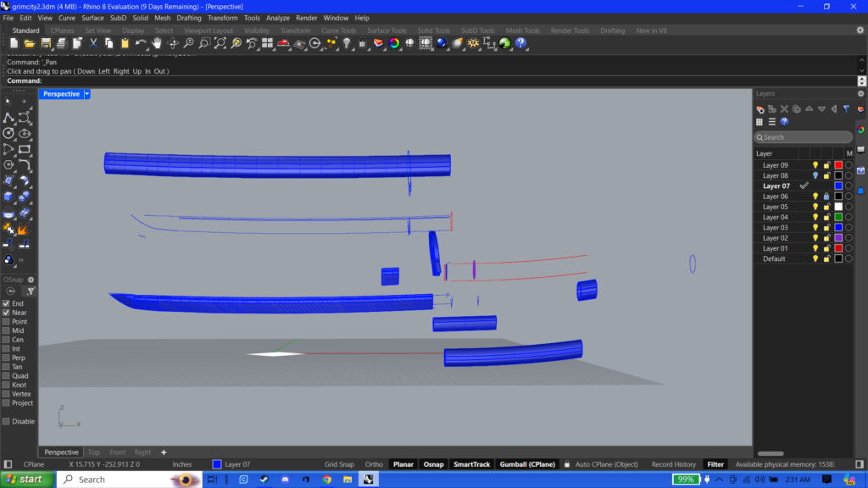
Task: Click the New file icon
Action: coord(14,43)
